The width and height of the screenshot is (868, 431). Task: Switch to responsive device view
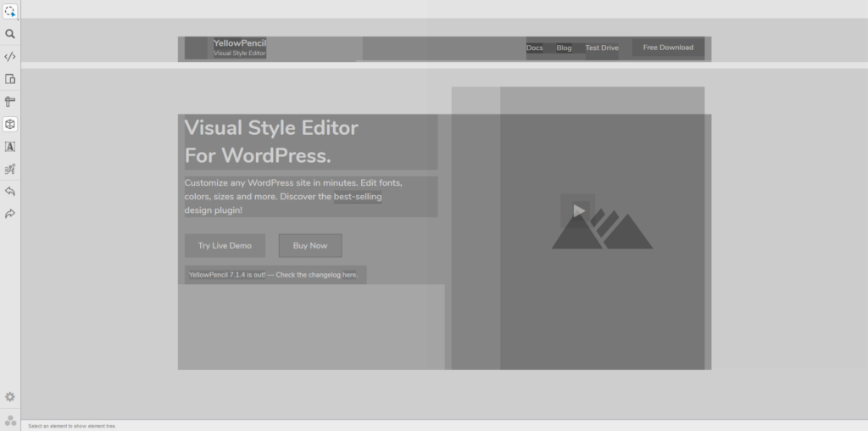(x=10, y=79)
